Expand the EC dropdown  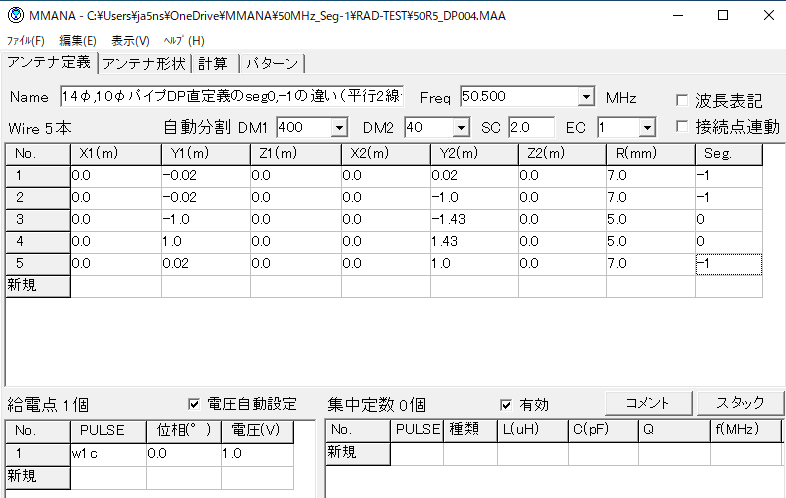647,127
